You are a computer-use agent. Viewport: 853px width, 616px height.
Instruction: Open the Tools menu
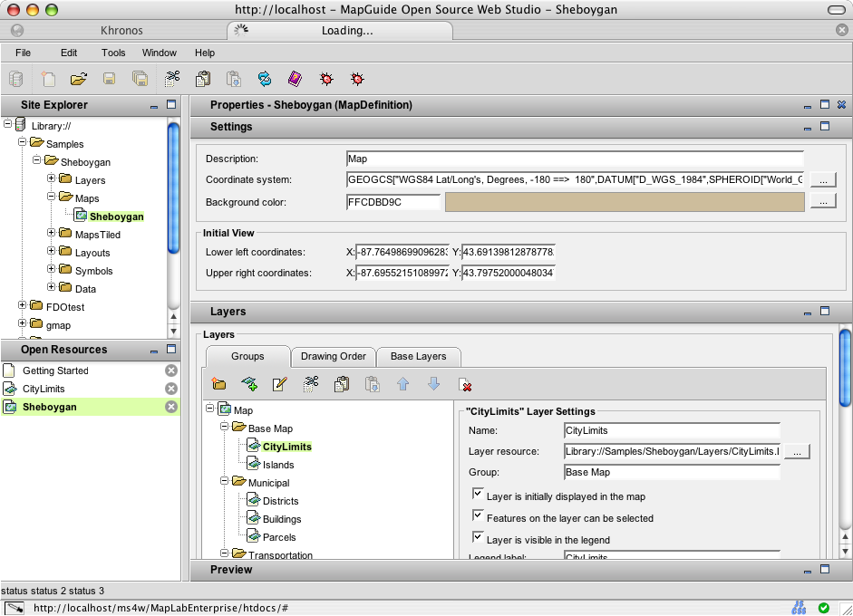click(113, 53)
